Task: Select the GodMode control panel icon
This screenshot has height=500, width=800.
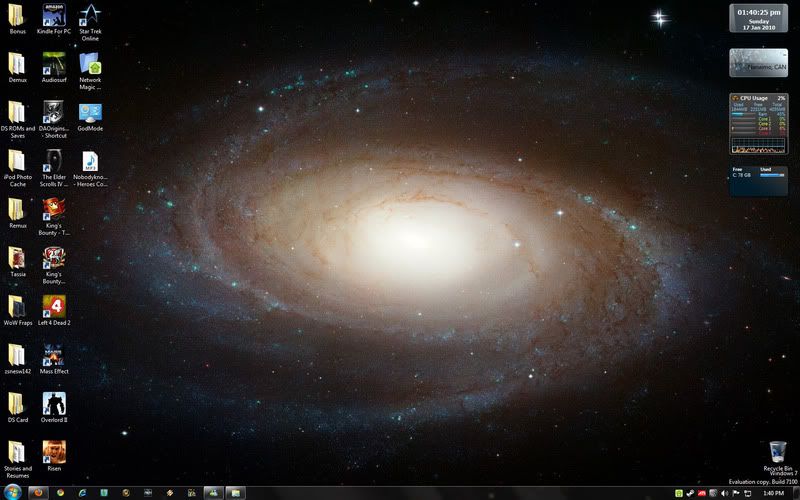Action: click(90, 112)
